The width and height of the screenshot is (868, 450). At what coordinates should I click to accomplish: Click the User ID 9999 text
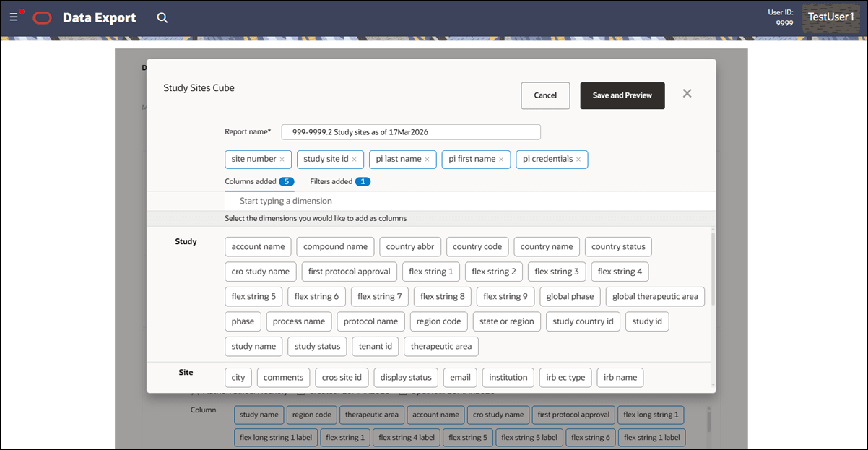click(x=780, y=17)
